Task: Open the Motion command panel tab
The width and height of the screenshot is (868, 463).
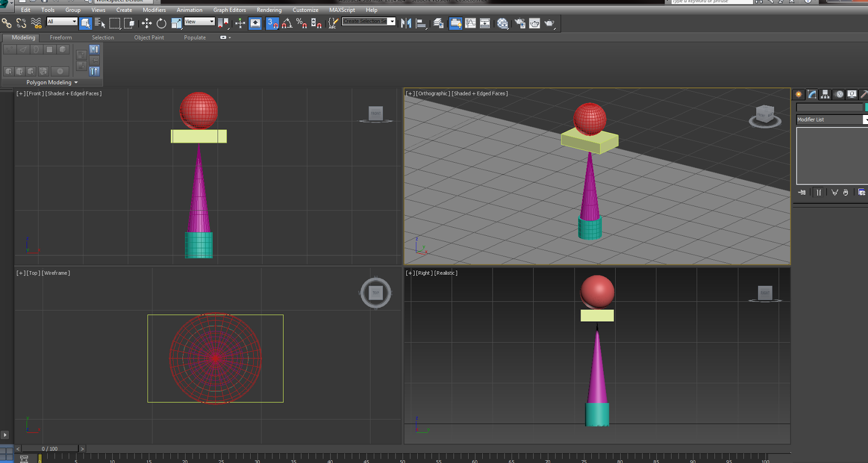Action: (x=839, y=94)
